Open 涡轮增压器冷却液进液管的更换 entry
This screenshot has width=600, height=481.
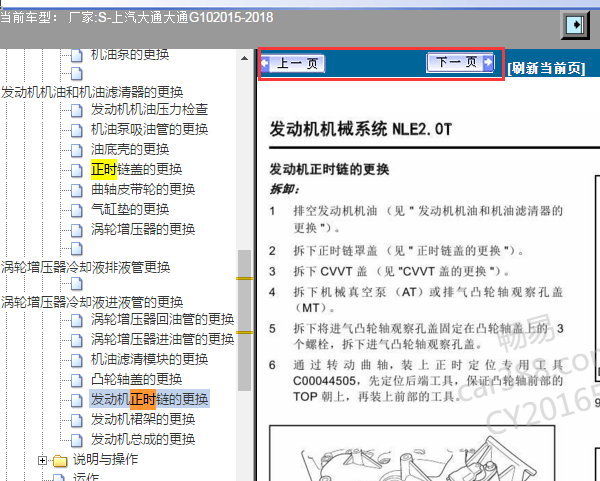pyautogui.click(x=92, y=302)
